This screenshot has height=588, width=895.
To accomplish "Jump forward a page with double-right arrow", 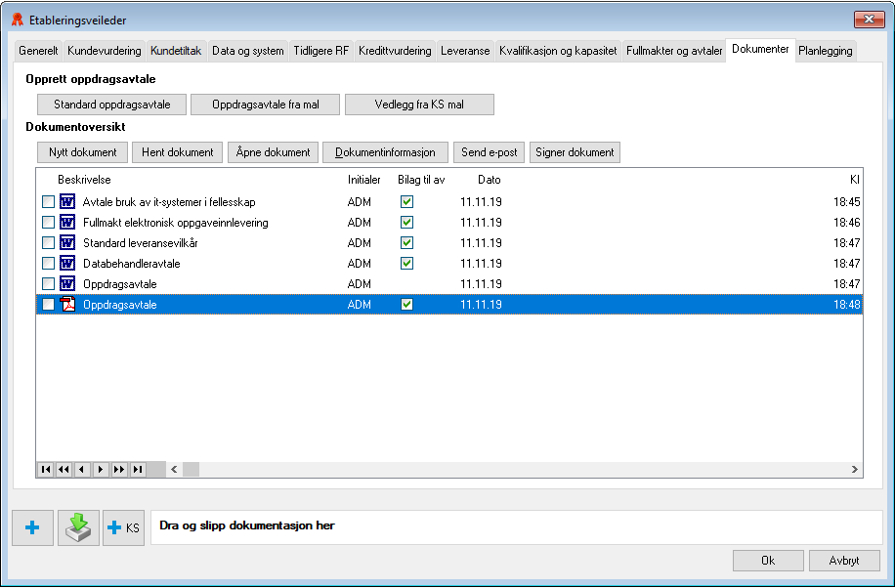I will (119, 469).
